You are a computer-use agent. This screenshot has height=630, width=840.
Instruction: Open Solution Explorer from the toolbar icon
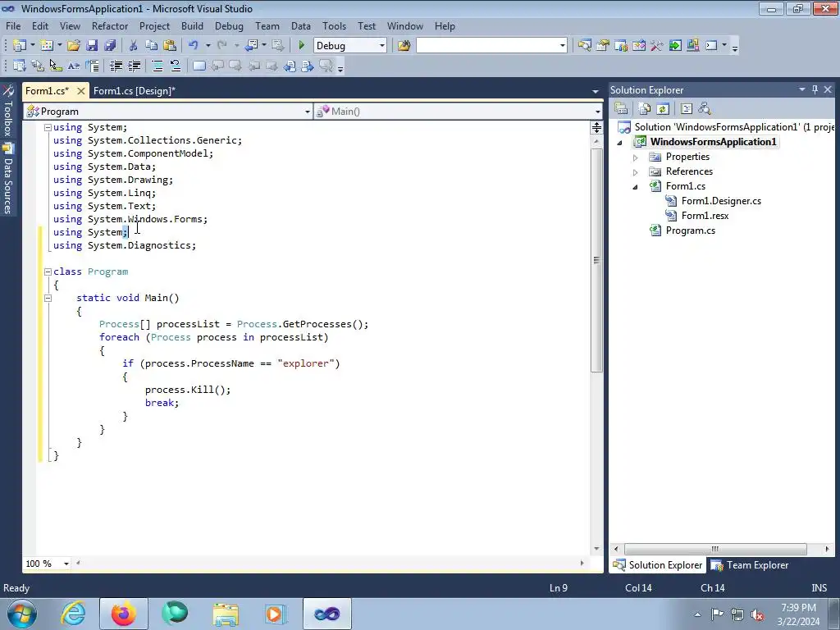pyautogui.click(x=584, y=46)
